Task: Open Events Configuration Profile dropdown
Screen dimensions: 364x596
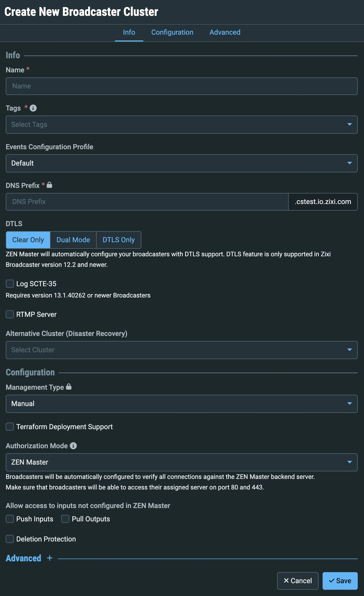Action: point(182,163)
